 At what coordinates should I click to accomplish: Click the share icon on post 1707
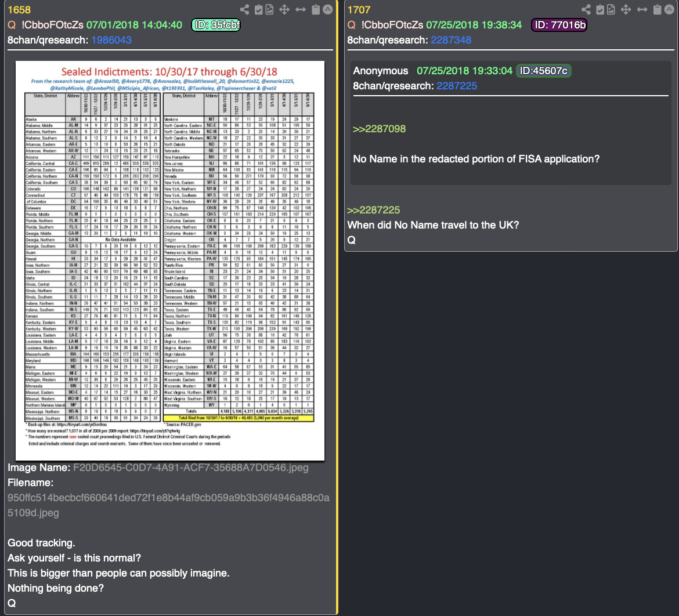[x=586, y=9]
